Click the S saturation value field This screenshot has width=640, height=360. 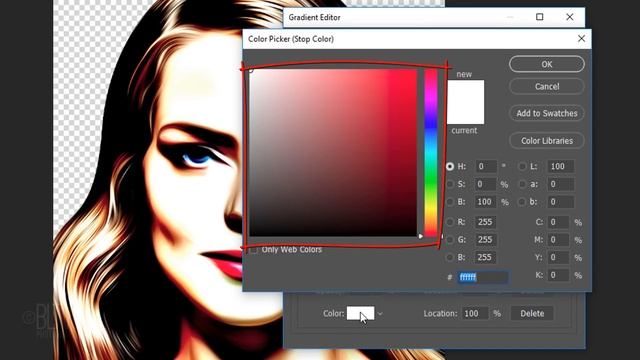pyautogui.click(x=486, y=184)
